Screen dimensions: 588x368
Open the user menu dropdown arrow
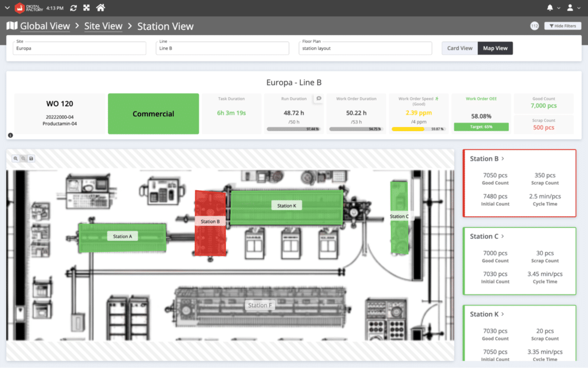[579, 8]
